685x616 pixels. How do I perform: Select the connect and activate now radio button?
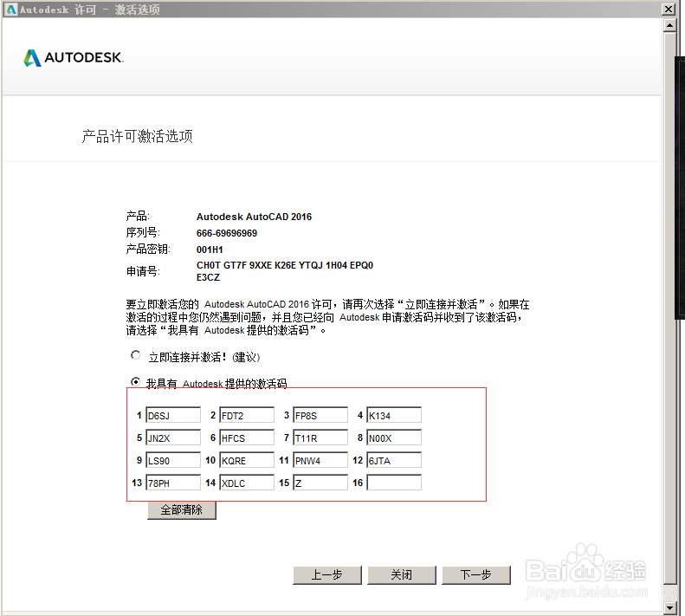click(135, 355)
